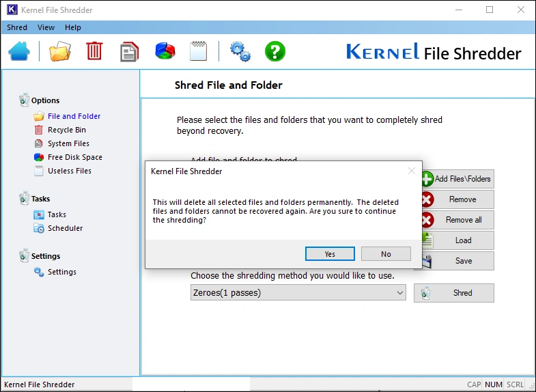Image resolution: width=536 pixels, height=392 pixels.
Task: Close the confirmation dialog with X
Action: (x=412, y=171)
